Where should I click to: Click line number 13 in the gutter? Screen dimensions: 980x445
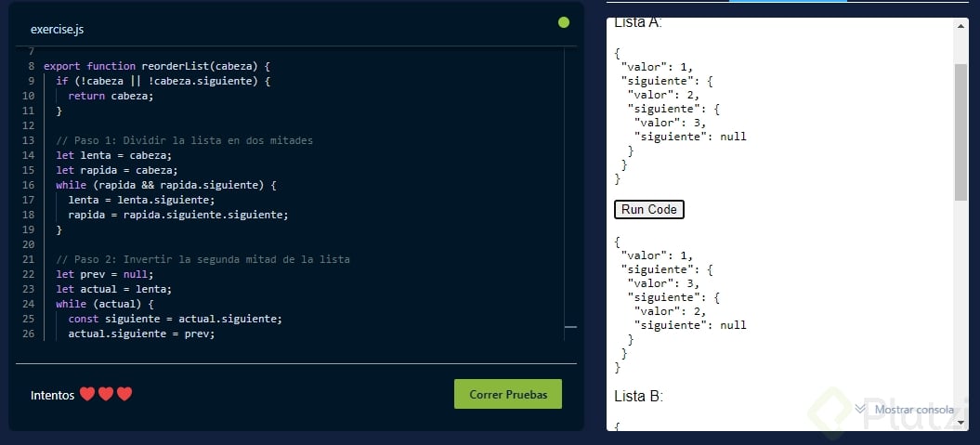pos(28,140)
